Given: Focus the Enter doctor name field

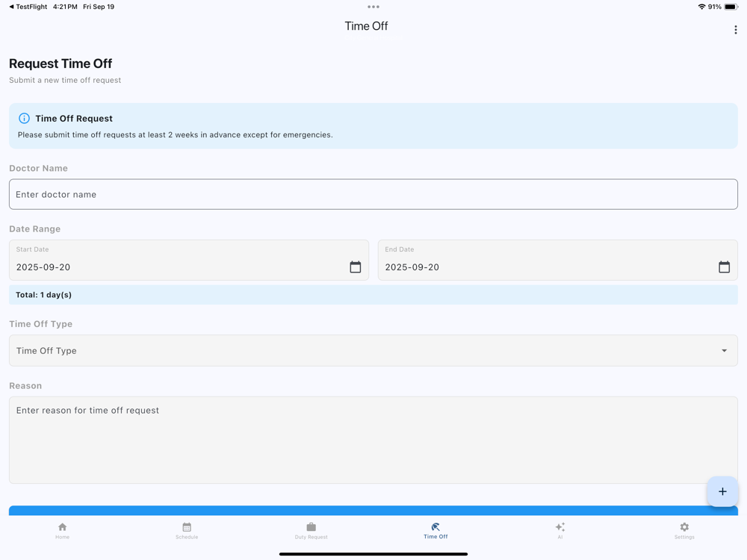Looking at the screenshot, I should tap(373, 194).
